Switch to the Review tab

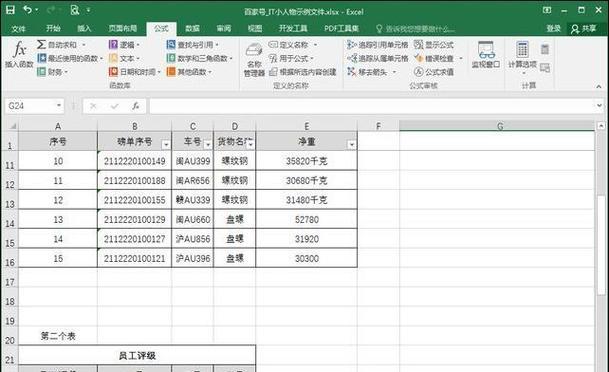tap(224, 28)
